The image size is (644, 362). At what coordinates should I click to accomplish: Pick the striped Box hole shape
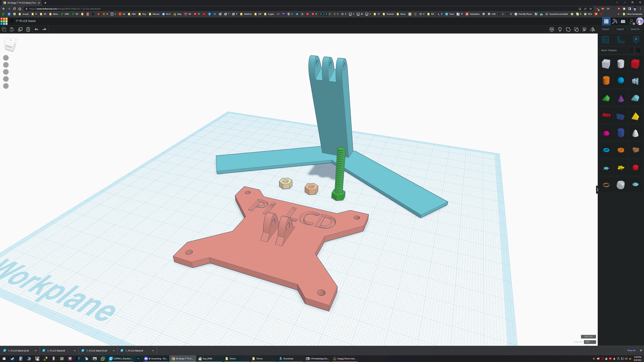pyautogui.click(x=606, y=64)
